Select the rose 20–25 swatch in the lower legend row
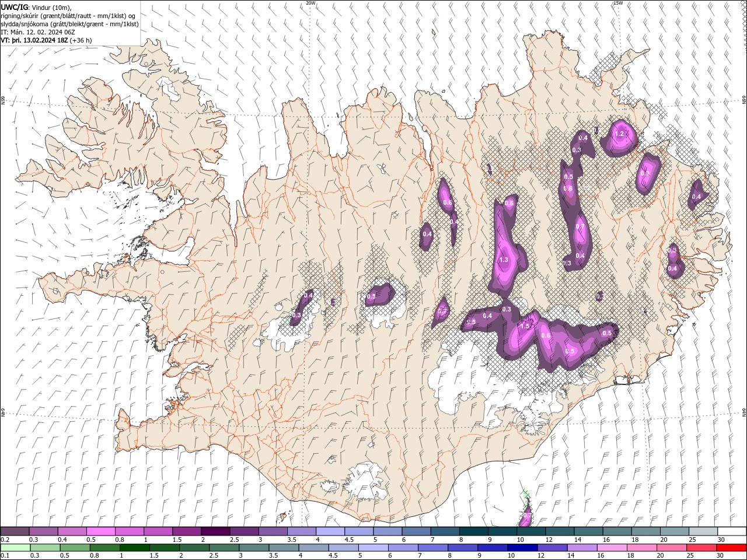The image size is (747, 560). coord(672,548)
